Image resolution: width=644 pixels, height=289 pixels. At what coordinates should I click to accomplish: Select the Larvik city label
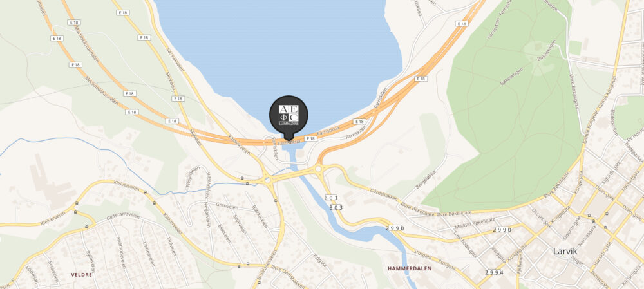pyautogui.click(x=565, y=250)
